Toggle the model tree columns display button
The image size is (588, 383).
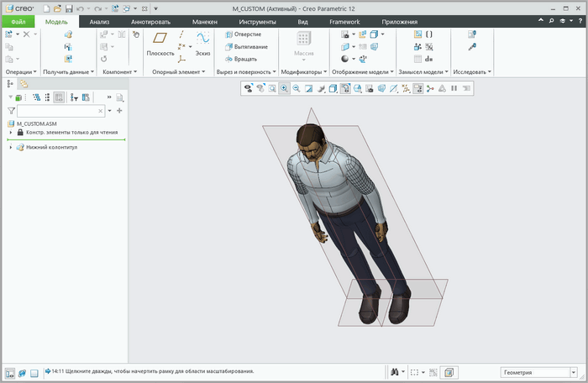[59, 97]
